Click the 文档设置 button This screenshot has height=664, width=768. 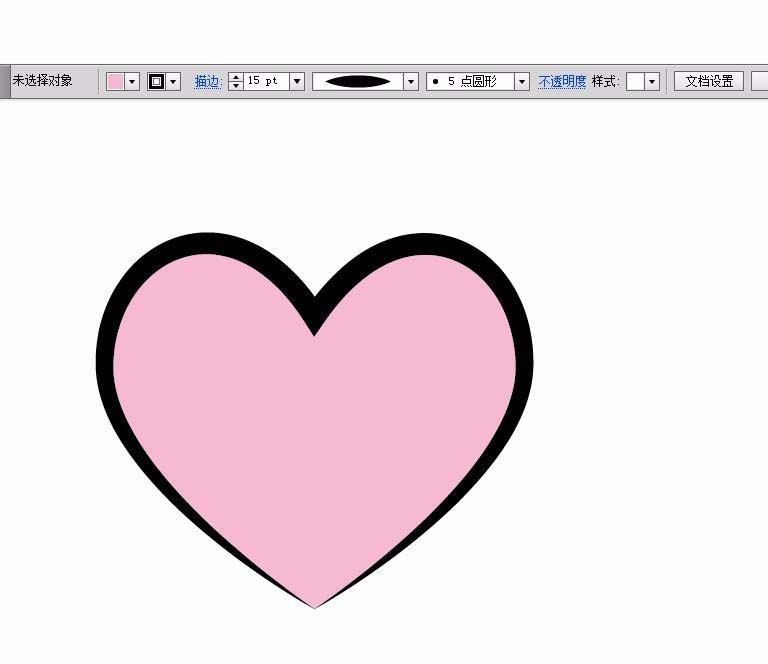709,81
